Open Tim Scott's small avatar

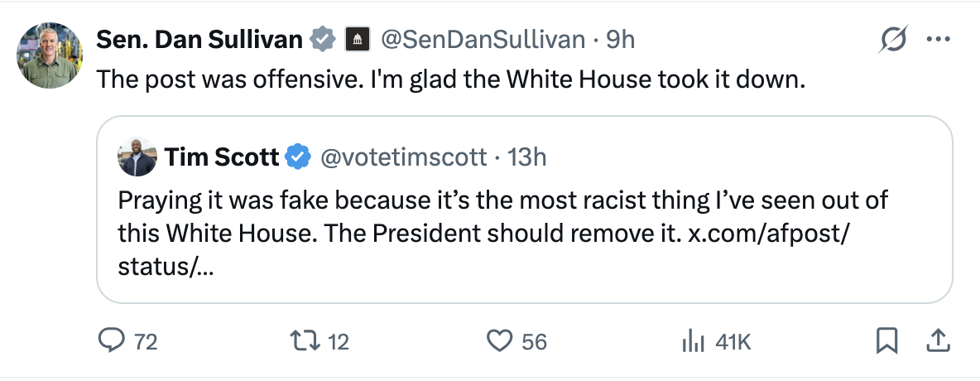pos(137,156)
